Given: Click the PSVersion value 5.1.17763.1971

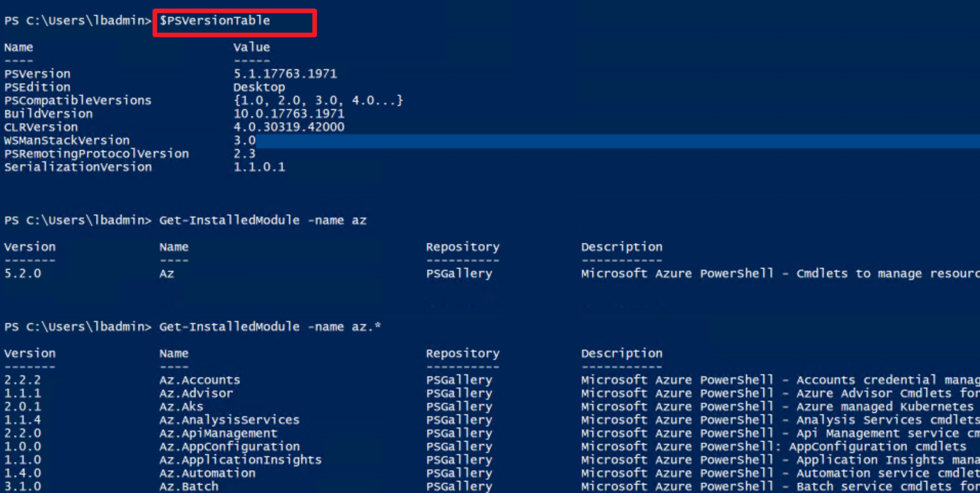Looking at the screenshot, I should (285, 74).
